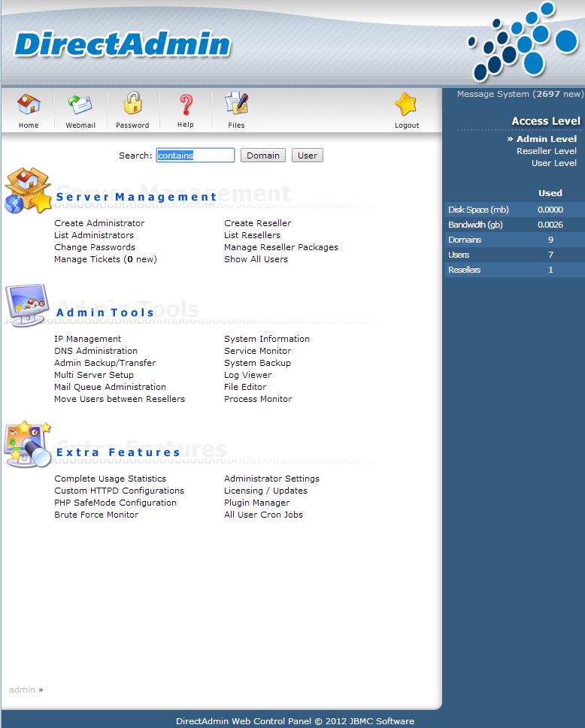
Task: Open Manage Reseller Packages
Action: tap(281, 247)
